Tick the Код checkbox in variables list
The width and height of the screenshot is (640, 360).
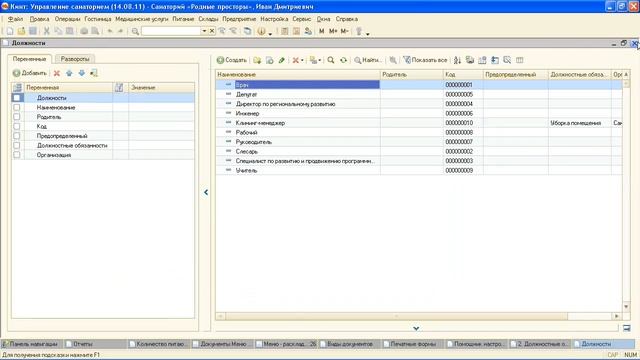click(17, 126)
